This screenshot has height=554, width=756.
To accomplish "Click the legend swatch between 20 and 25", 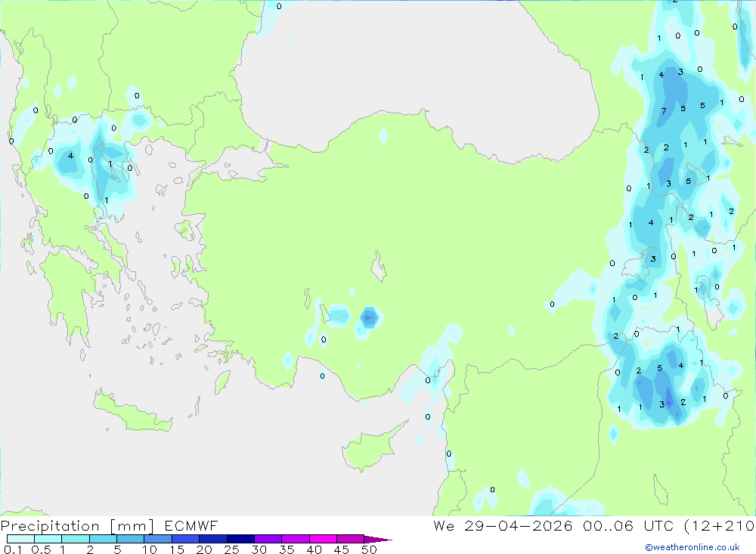I will pos(212,539).
